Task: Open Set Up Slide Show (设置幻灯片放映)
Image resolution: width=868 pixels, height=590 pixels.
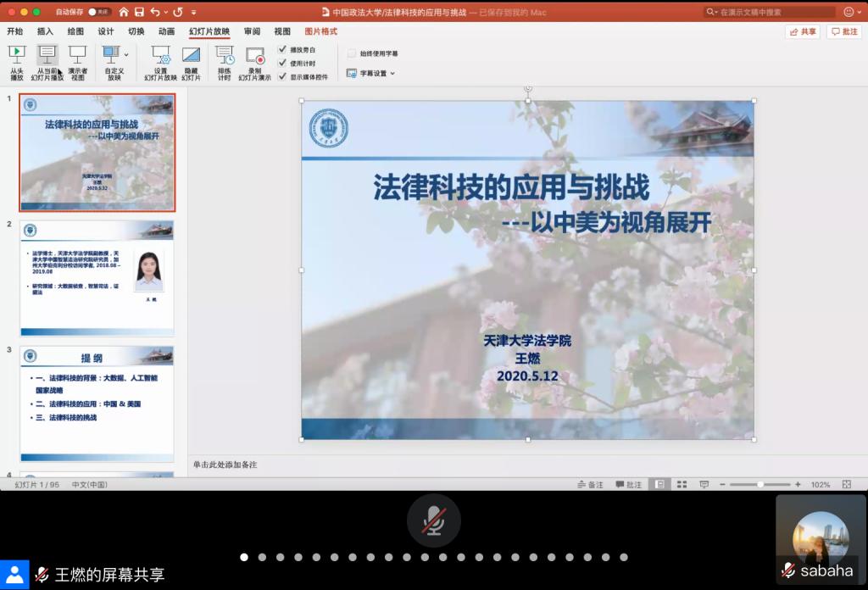Action: (x=160, y=63)
